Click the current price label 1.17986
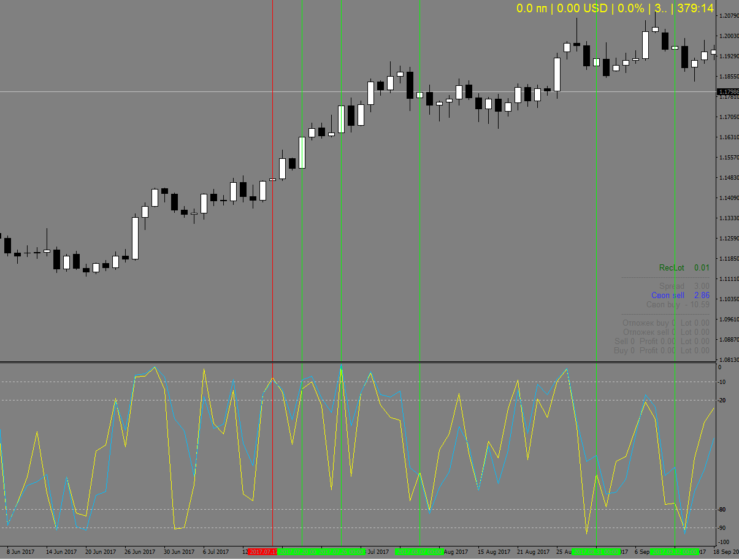739x560 pixels. (727, 92)
